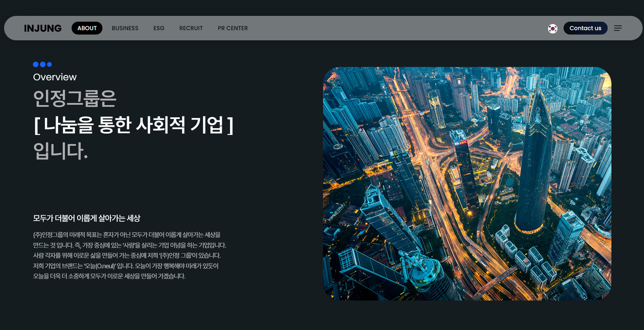Screen dimensions: 644x330
Task: Open the hamburger menu icon
Action: 618,28
